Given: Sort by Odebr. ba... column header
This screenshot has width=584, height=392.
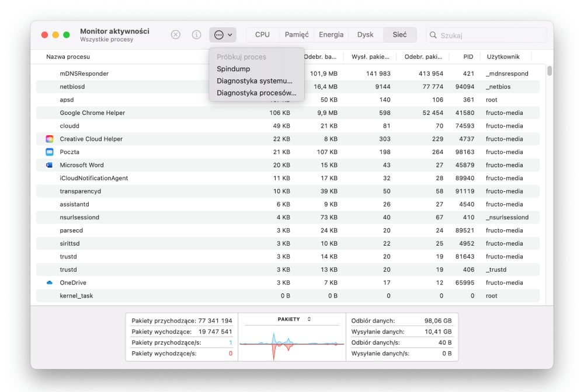Looking at the screenshot, I should click(x=319, y=57).
